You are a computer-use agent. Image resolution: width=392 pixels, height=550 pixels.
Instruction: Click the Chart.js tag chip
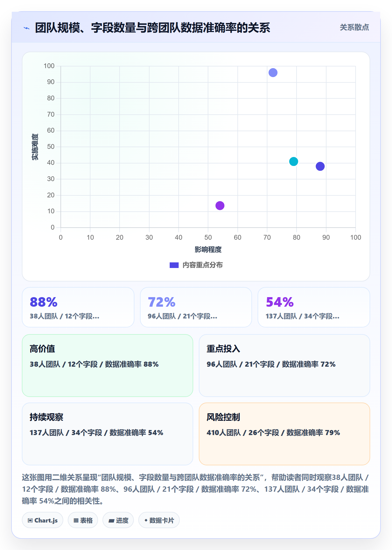[x=43, y=520]
